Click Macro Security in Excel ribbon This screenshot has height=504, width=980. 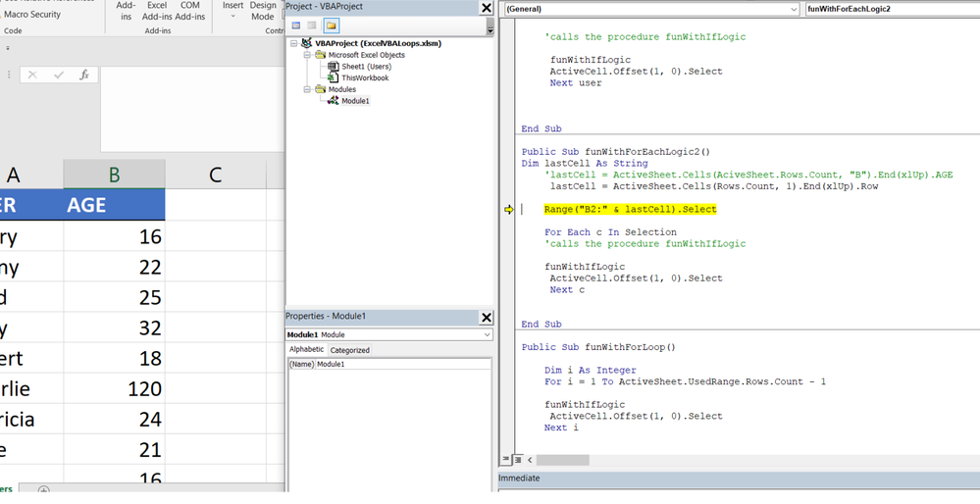[31, 15]
